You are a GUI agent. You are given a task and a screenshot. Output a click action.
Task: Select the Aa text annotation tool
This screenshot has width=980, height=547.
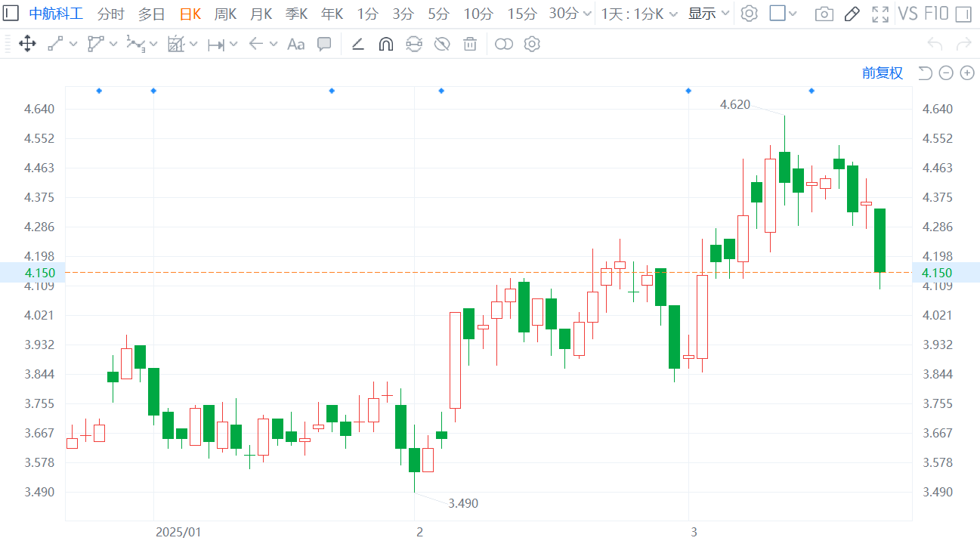[296, 45]
